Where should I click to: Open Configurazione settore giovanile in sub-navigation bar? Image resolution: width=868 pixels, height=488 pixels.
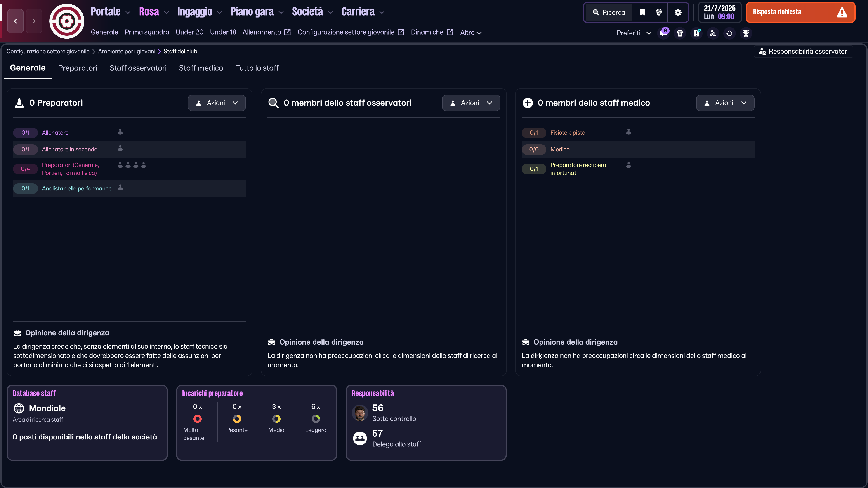tap(351, 32)
